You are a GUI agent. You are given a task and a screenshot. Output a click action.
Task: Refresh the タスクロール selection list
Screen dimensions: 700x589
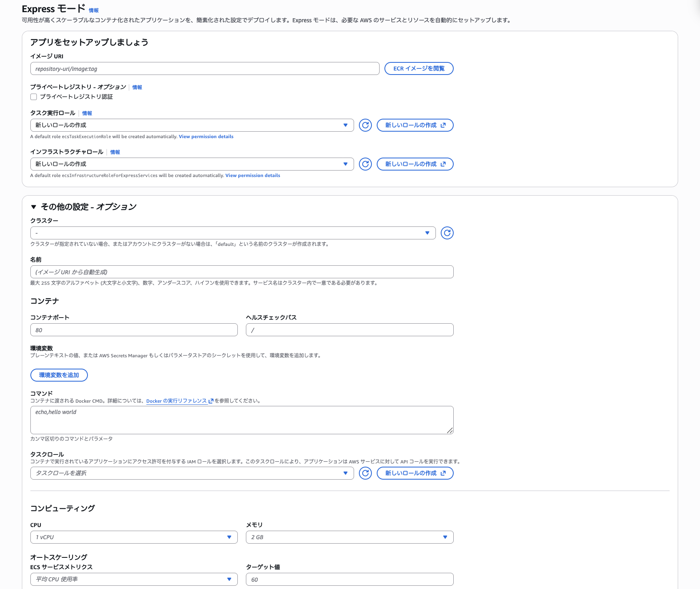tap(365, 473)
